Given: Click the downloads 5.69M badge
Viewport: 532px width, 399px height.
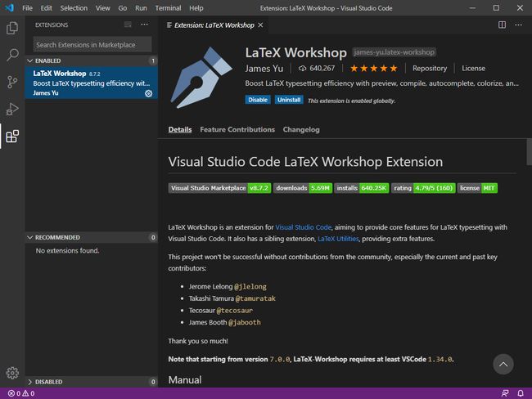Looking at the screenshot, I should (x=303, y=188).
